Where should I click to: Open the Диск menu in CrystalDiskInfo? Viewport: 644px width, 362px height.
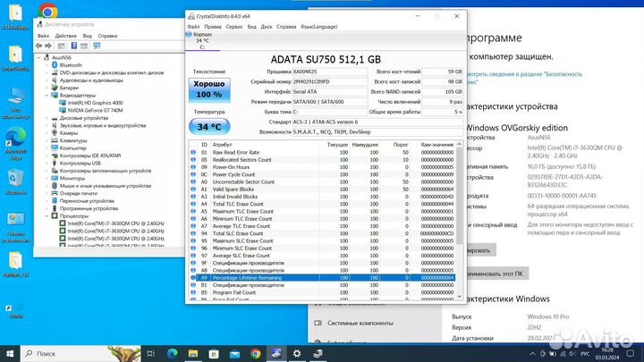267,27
